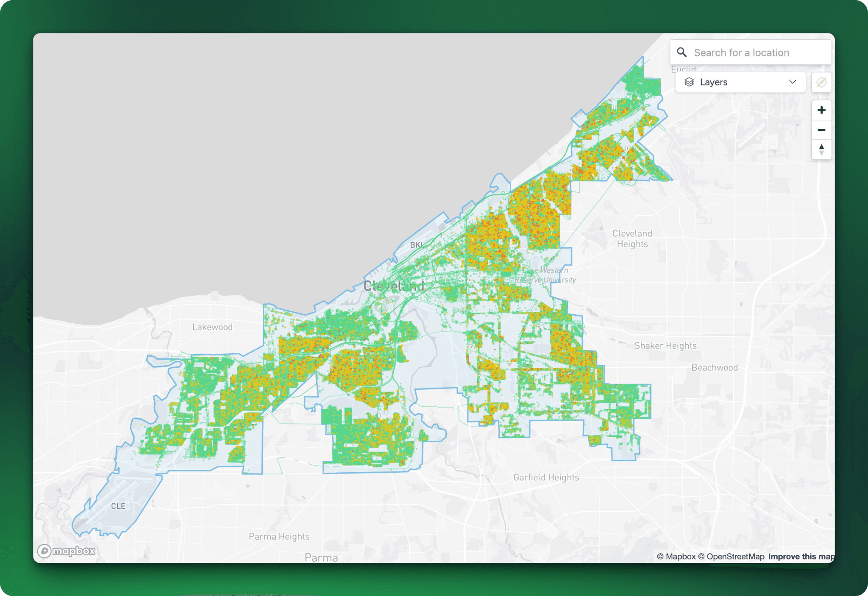This screenshot has height=596, width=868.
Task: Zoom out with the minus button
Action: point(821,130)
